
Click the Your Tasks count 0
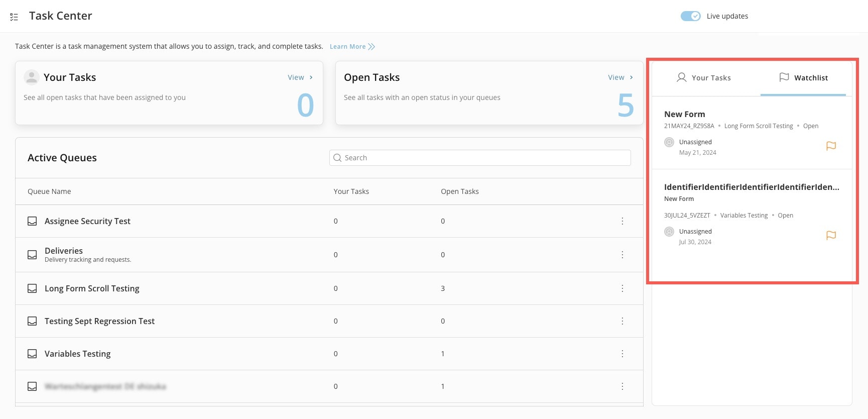305,106
